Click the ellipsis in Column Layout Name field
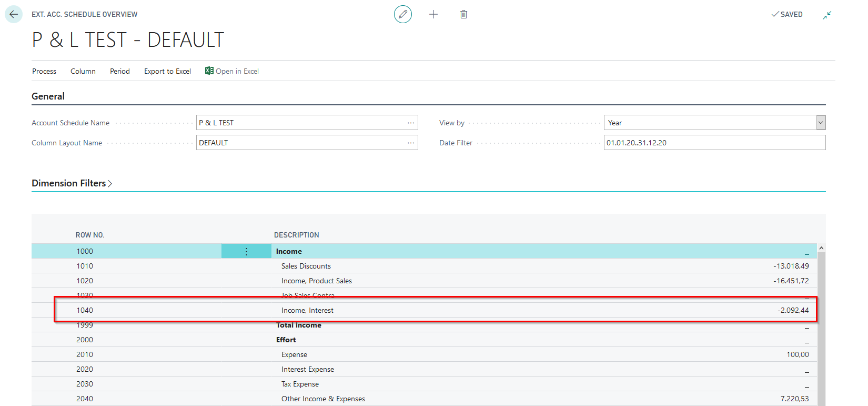The height and width of the screenshot is (406, 868). (x=410, y=143)
